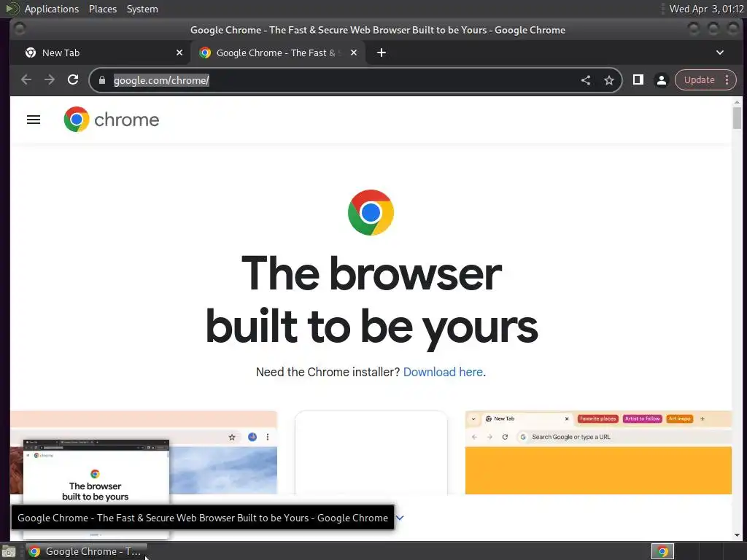
Task: Follow the Download here link
Action: pos(443,372)
